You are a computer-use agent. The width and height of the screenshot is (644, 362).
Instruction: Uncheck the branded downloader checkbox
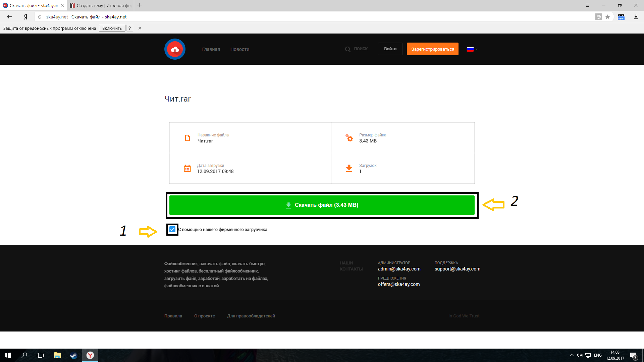(x=172, y=230)
